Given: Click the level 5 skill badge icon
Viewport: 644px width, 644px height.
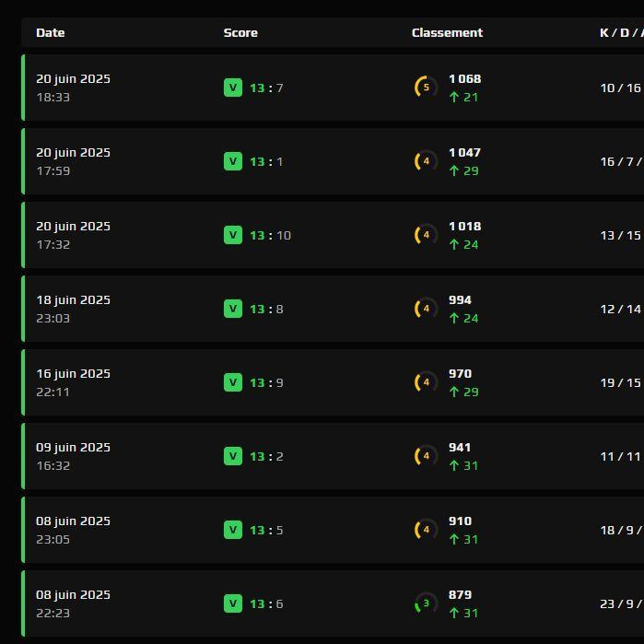Looking at the screenshot, I should pyautogui.click(x=426, y=88).
